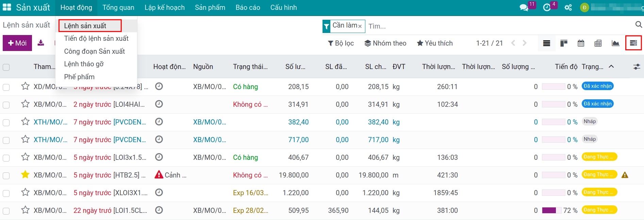
Task: Open optional columns settings icon
Action: [637, 67]
